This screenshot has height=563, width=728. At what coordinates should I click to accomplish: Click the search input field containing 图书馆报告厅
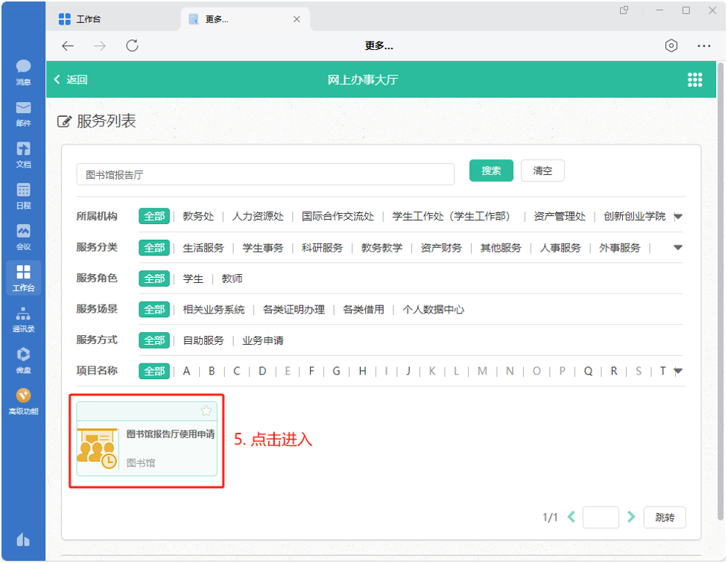[265, 175]
